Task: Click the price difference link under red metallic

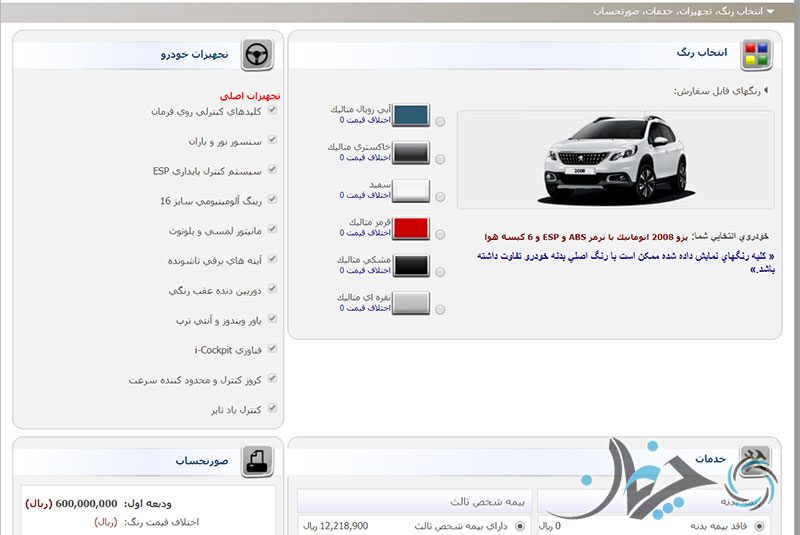Action: coord(356,233)
